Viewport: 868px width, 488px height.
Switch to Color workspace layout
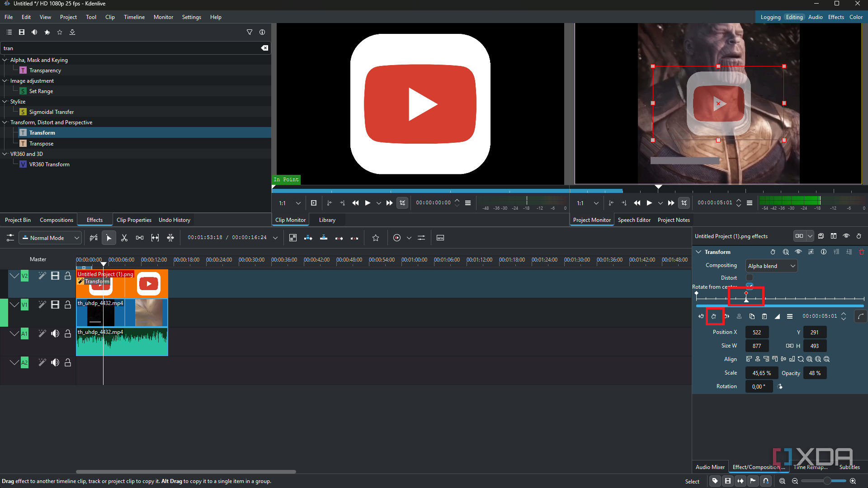point(856,17)
